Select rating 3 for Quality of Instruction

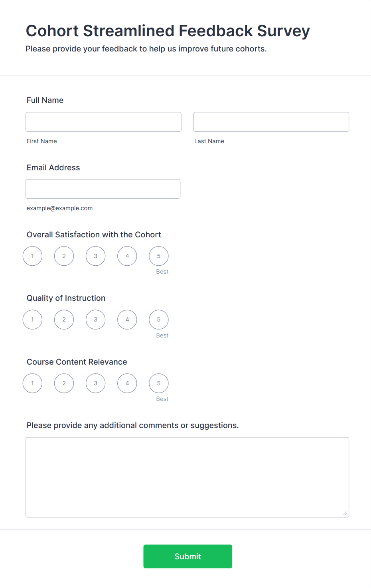[95, 319]
